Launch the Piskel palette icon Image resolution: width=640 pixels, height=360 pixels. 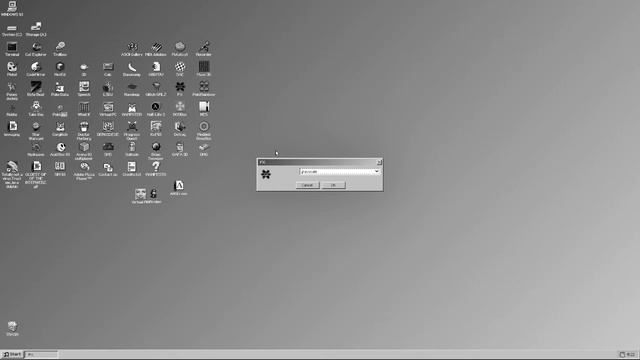click(x=12, y=69)
